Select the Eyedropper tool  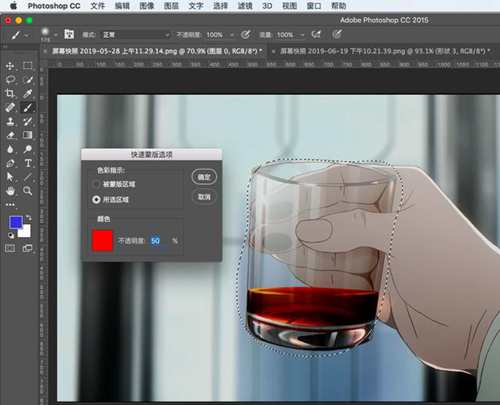(x=28, y=93)
